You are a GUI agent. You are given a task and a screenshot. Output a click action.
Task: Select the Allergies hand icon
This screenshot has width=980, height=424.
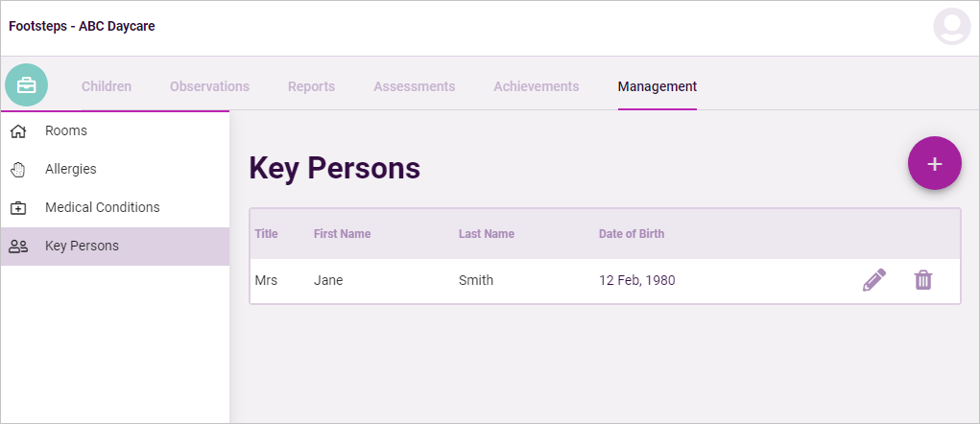coord(19,169)
